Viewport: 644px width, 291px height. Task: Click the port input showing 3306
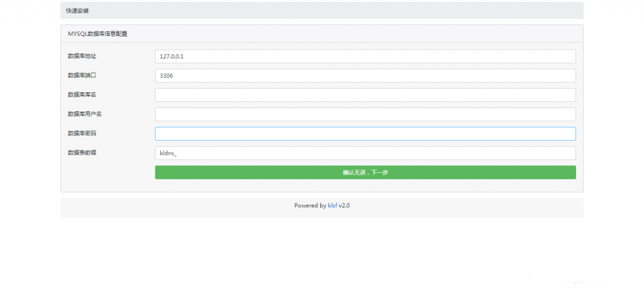pyautogui.click(x=365, y=75)
